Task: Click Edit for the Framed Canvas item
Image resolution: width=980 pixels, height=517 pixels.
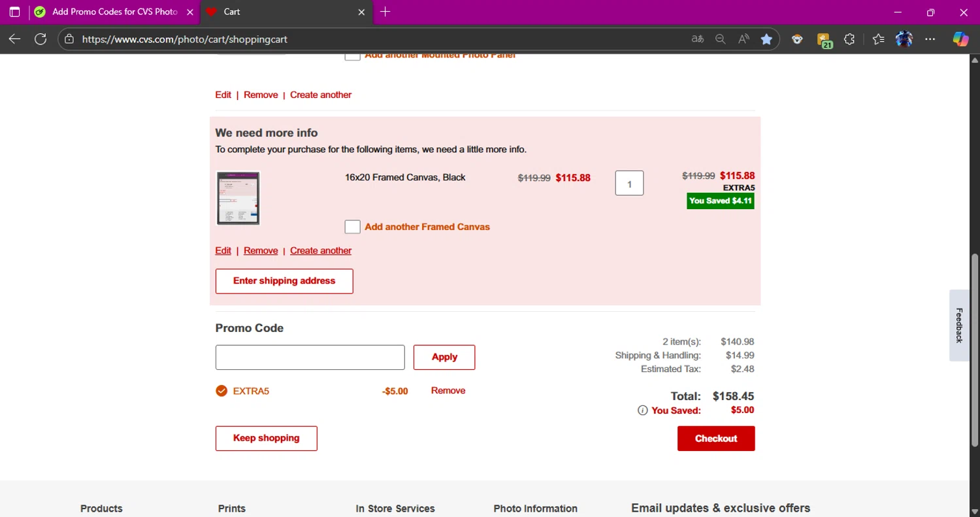Action: [223, 250]
